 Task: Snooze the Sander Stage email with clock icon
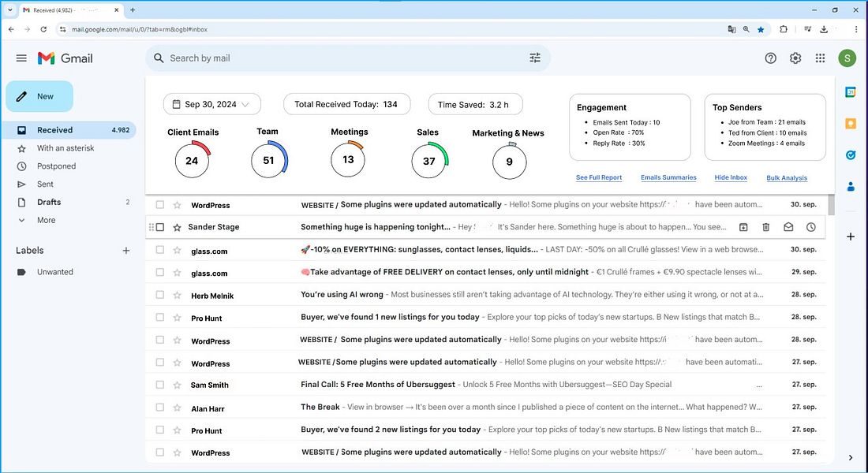tap(811, 227)
